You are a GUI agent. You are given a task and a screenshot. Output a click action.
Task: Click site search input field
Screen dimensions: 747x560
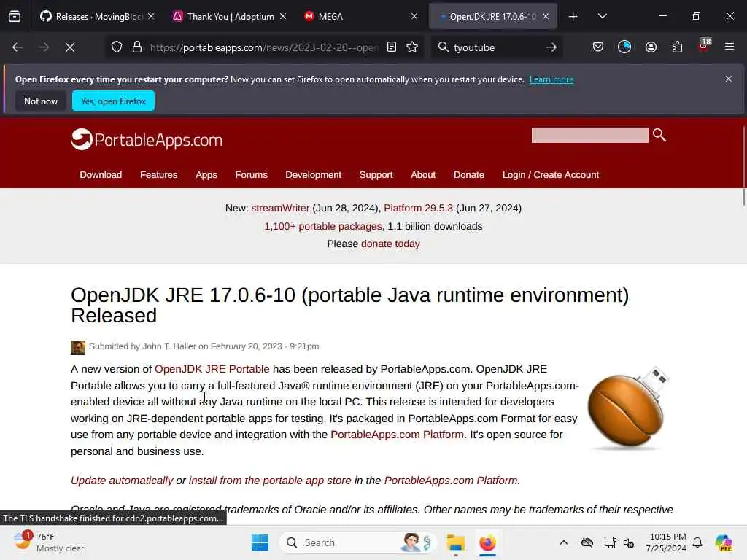pyautogui.click(x=589, y=135)
